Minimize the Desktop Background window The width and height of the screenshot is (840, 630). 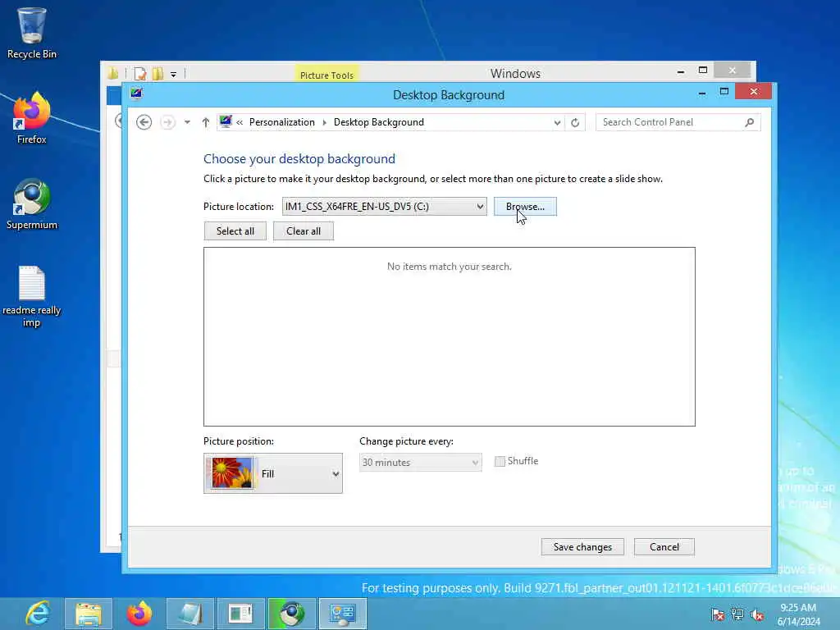pyautogui.click(x=702, y=94)
